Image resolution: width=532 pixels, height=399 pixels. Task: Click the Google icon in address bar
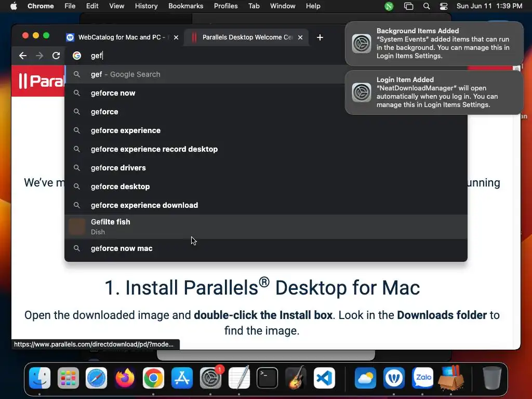[77, 56]
